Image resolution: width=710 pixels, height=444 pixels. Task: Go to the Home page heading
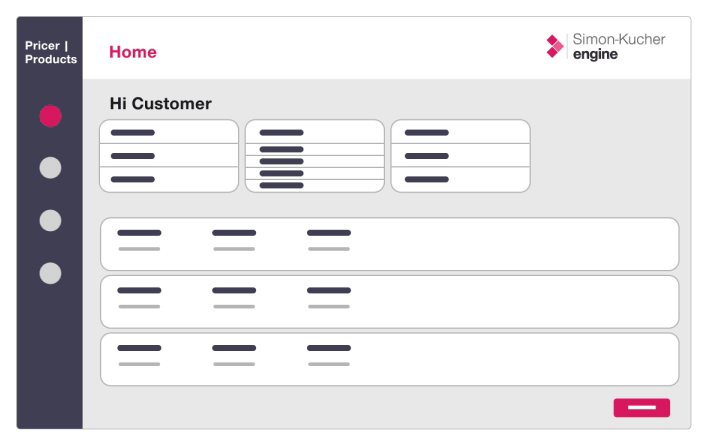point(133,52)
